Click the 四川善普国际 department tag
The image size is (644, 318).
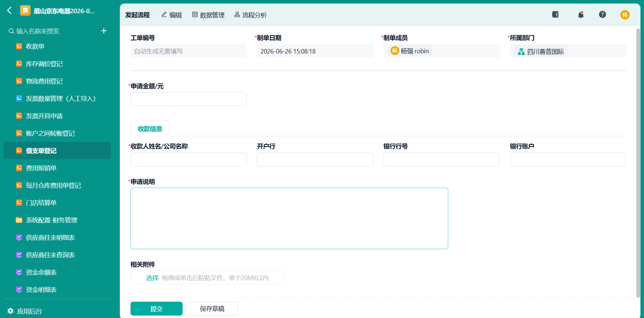[x=540, y=51]
